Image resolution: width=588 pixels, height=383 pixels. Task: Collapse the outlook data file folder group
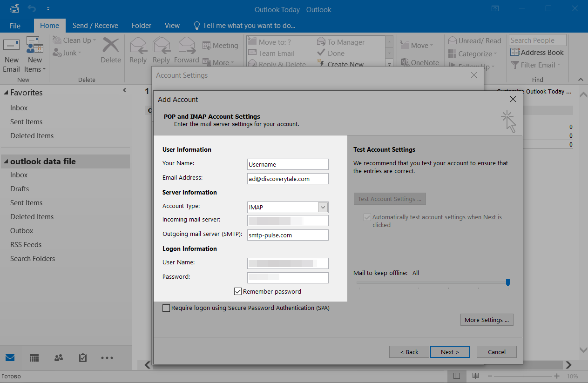coord(6,162)
